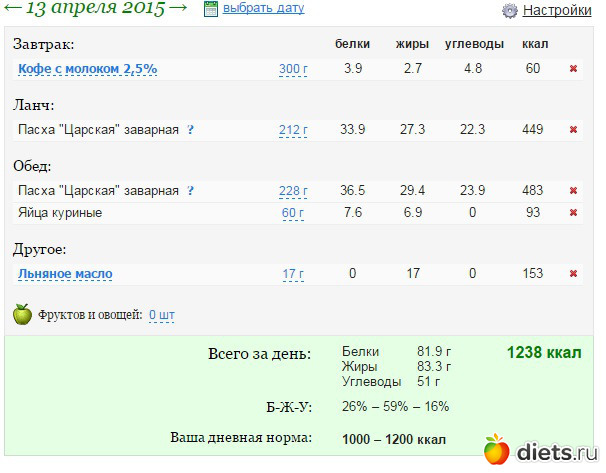Edit the 212 г lunch portion weight
The width and height of the screenshot is (606, 473).
point(292,130)
